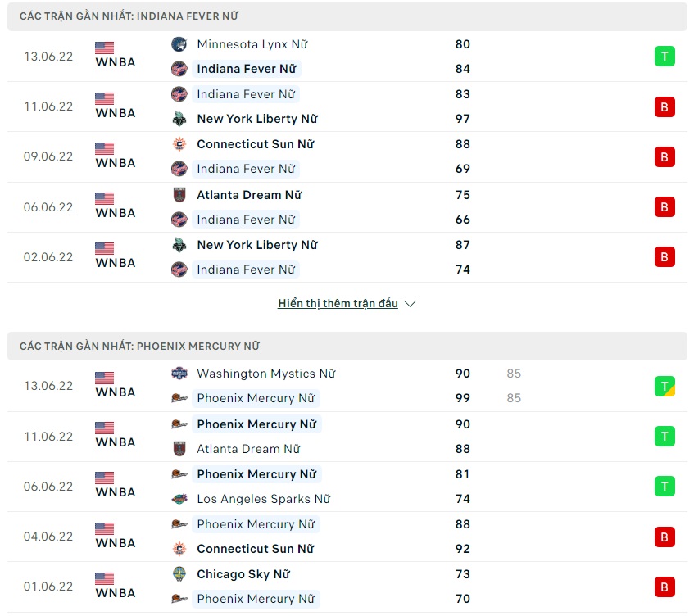Click score 97 for New York Liberty

coord(462,119)
